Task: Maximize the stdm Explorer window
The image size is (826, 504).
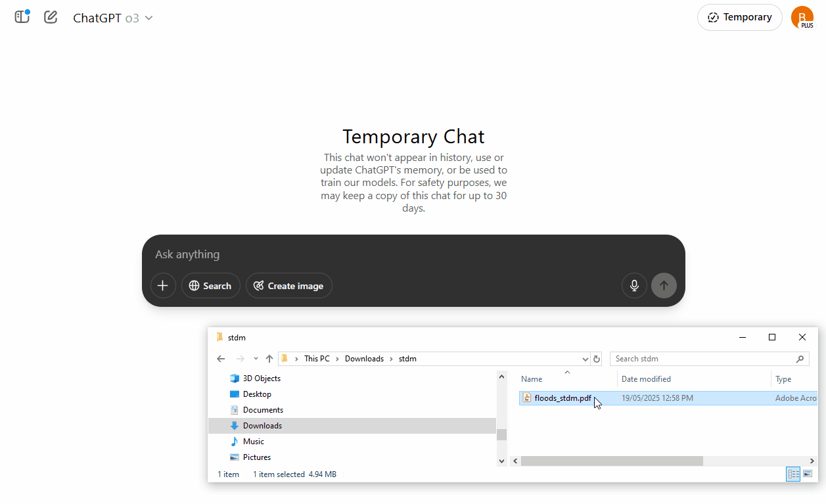Action: (x=772, y=337)
